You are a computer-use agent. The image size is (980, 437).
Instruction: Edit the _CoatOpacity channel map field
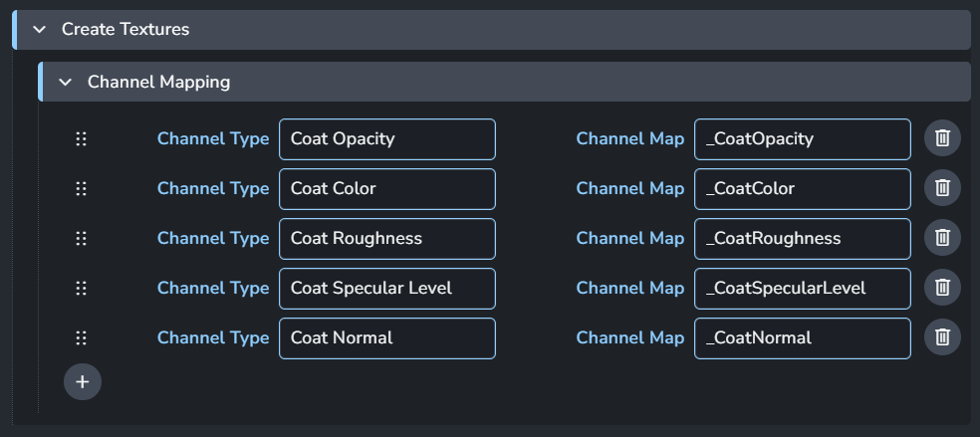803,139
